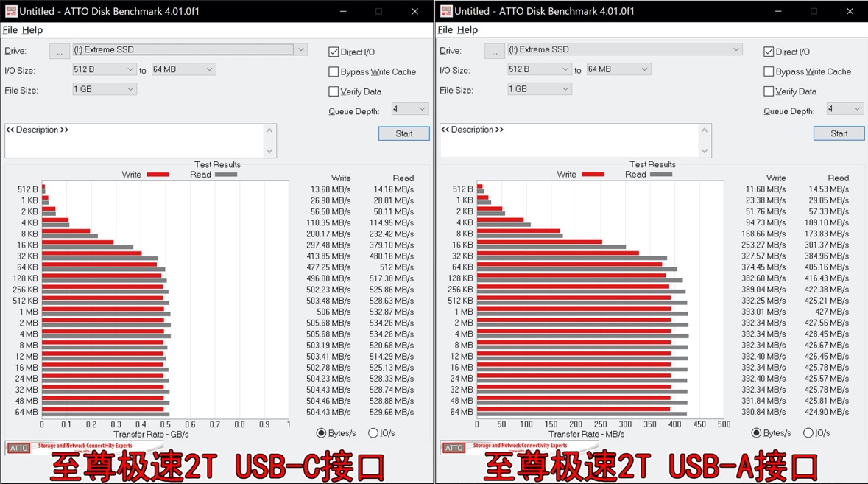Click the 1 MB row label in right chart
The image size is (868, 484).
(x=464, y=312)
